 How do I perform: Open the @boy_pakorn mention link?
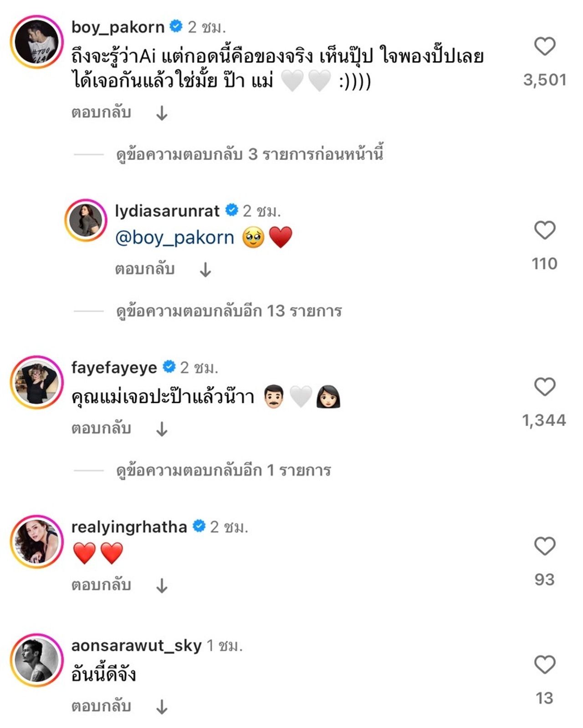click(x=174, y=238)
